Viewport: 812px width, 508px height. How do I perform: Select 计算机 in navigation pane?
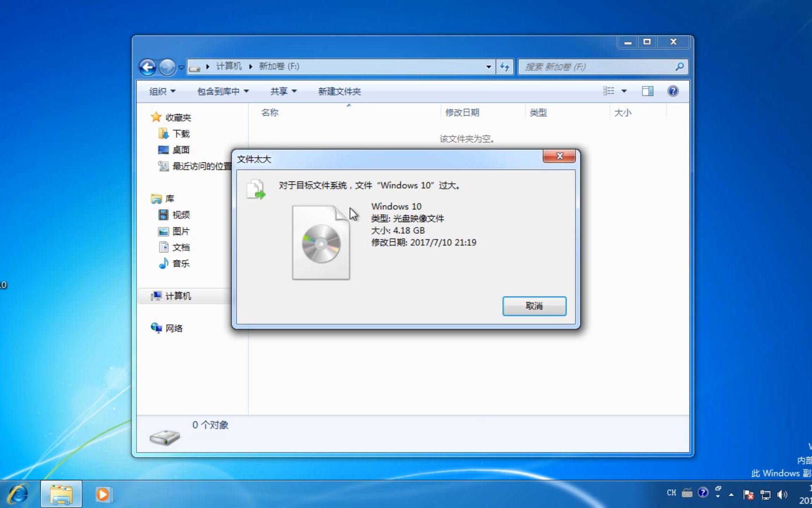point(171,295)
